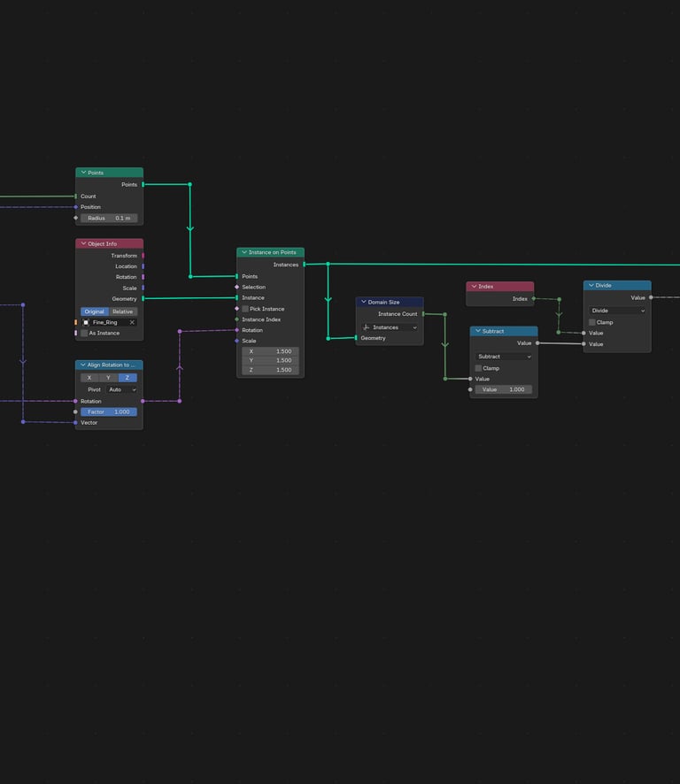The image size is (680, 784).
Task: Collapse the Subtract node chevron
Action: 478,331
